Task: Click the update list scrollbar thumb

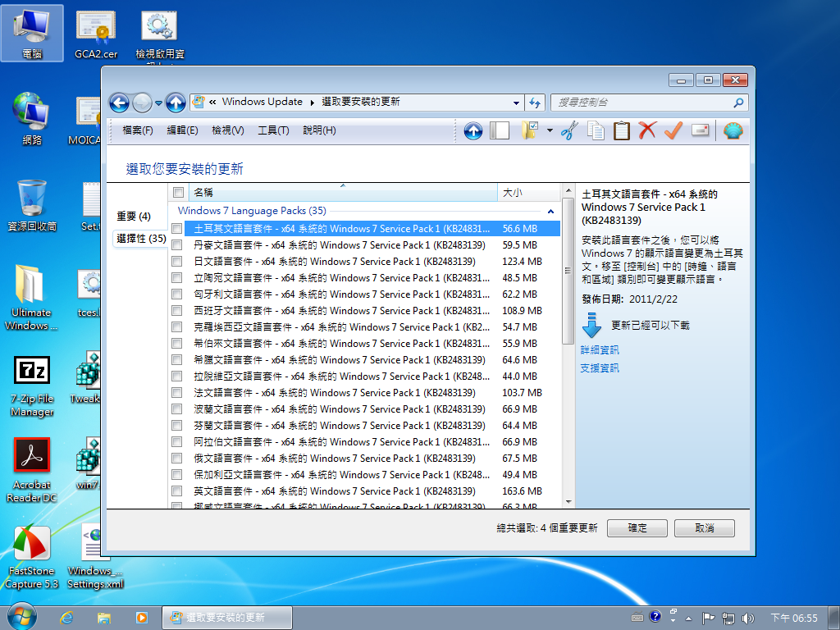Action: pyautogui.click(x=568, y=271)
